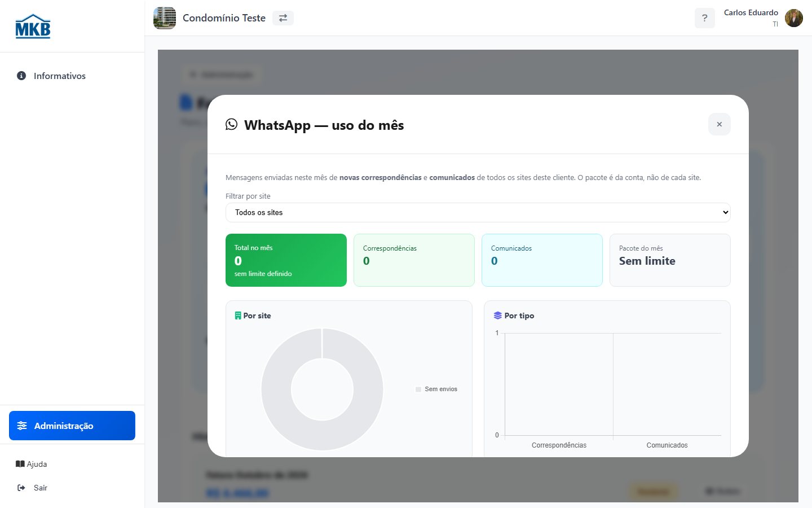Open the question mark help button
This screenshot has width=812, height=508.
coord(705,18)
